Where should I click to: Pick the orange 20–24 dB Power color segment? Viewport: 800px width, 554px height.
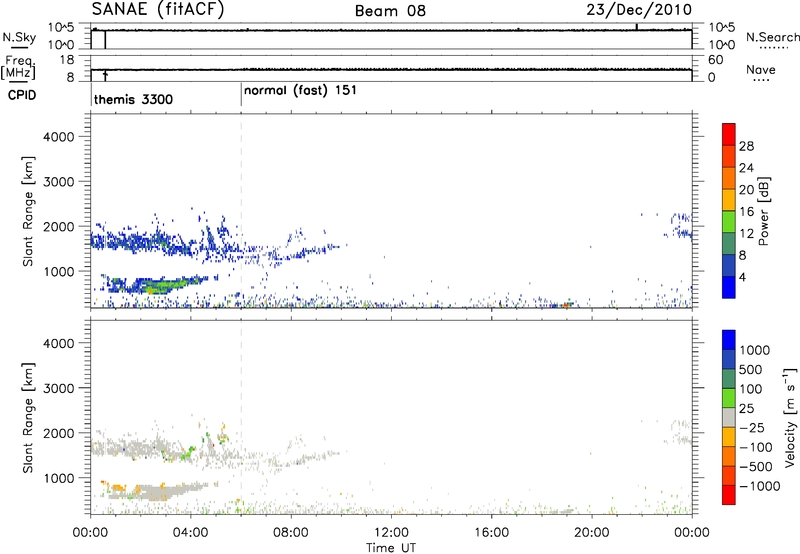pos(729,179)
